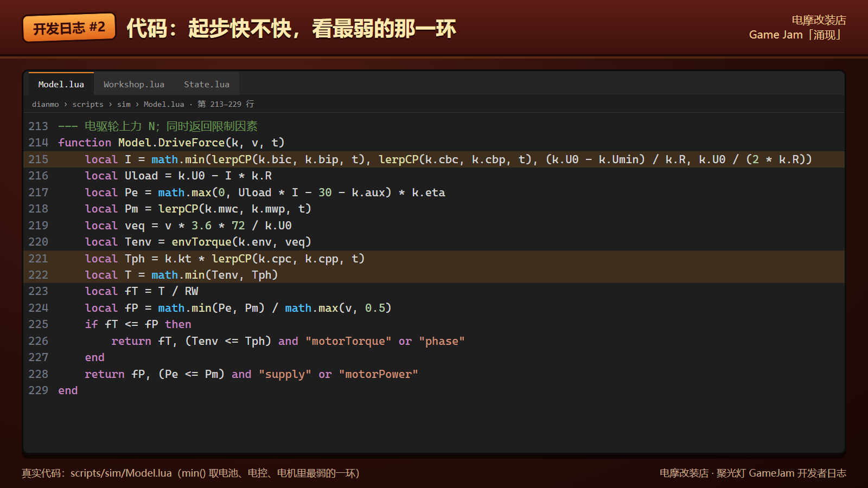
Task: Click the sim breadcrumb segment
Action: pyautogui.click(x=124, y=104)
